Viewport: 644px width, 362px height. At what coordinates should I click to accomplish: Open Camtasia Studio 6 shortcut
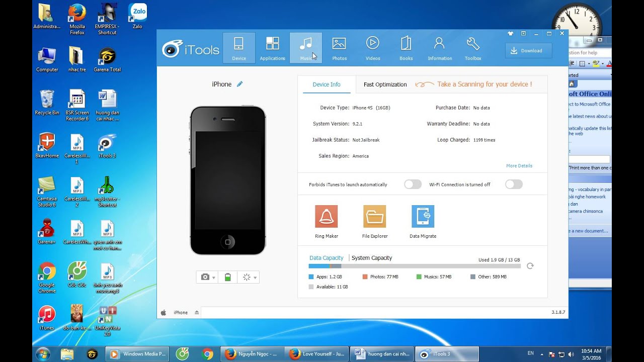[47, 192]
